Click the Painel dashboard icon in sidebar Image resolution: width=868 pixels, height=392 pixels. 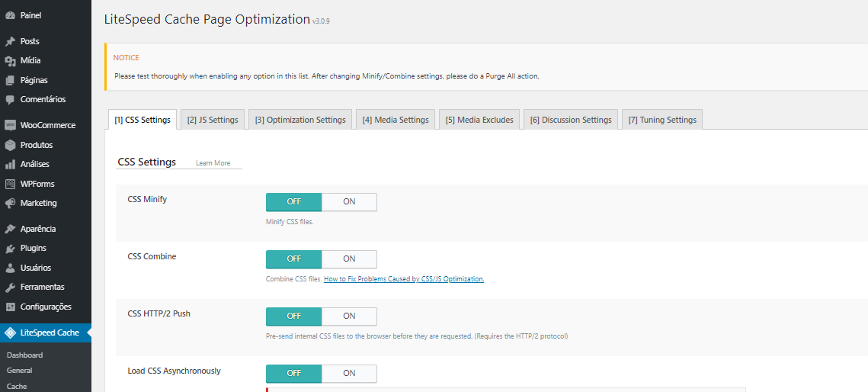coord(10,15)
